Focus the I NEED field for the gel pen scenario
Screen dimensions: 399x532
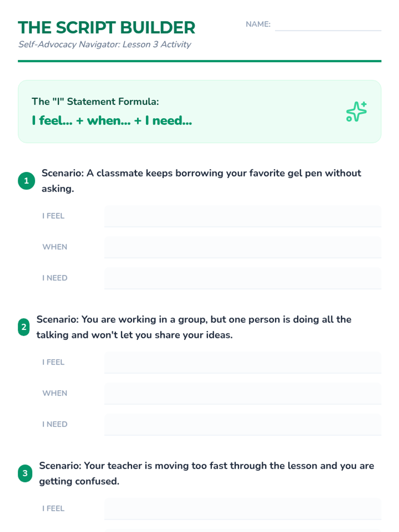(242, 278)
